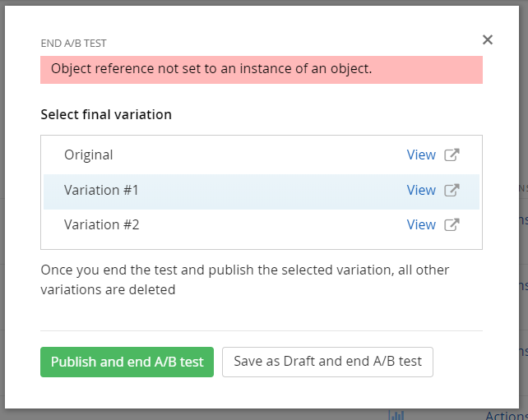Image resolution: width=528 pixels, height=420 pixels.
Task: Select Variation #1 as final variation
Action: tap(262, 192)
